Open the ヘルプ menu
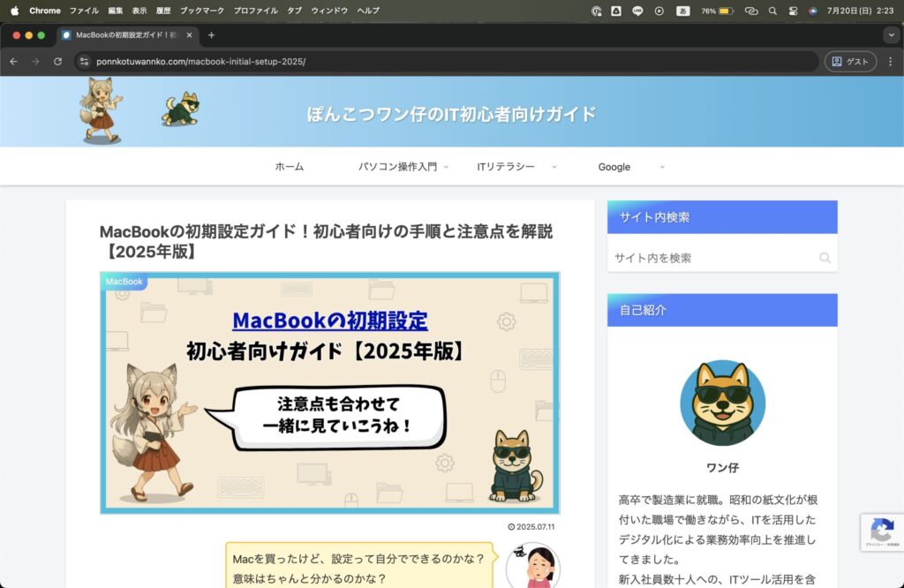Screen dimensions: 904x588 368,11
